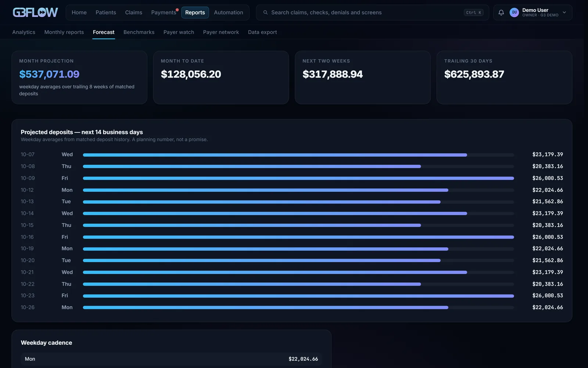Open the Claims section
588x368 pixels.
click(133, 13)
